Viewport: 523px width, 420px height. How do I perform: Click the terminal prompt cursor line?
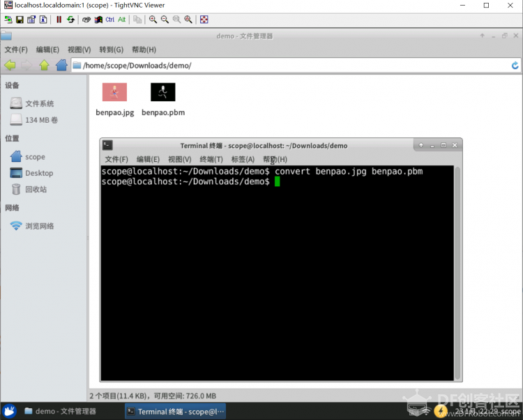click(x=277, y=181)
